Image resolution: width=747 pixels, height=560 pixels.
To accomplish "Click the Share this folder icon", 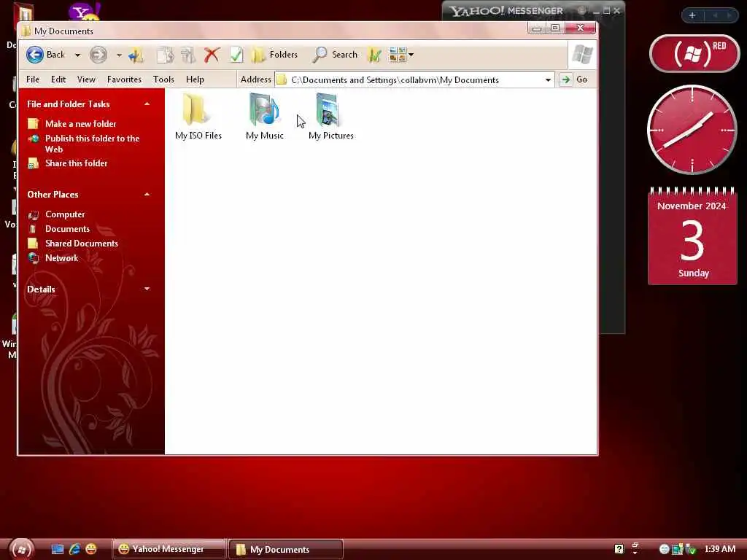I will pos(33,163).
